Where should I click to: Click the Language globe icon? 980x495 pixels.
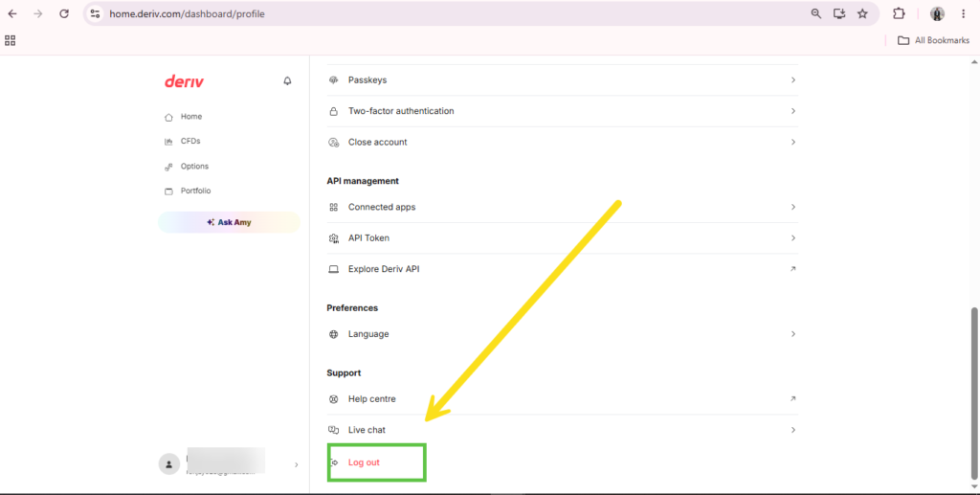click(334, 334)
